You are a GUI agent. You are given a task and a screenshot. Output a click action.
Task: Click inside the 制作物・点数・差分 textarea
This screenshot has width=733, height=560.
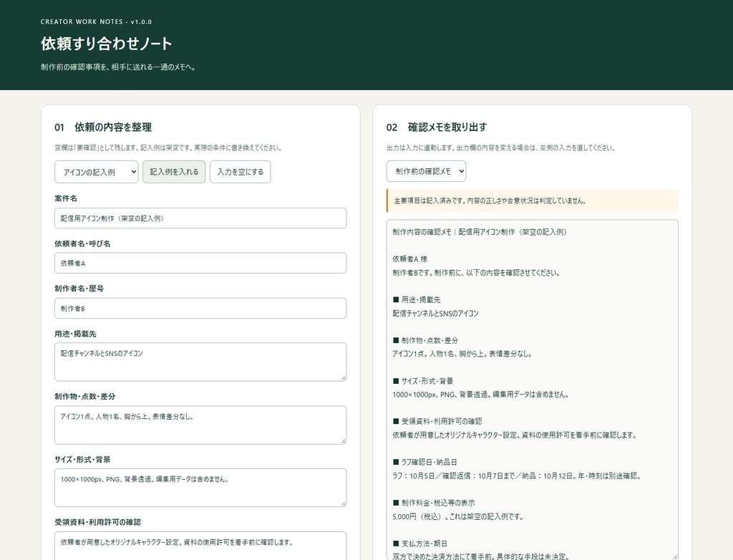coord(200,425)
